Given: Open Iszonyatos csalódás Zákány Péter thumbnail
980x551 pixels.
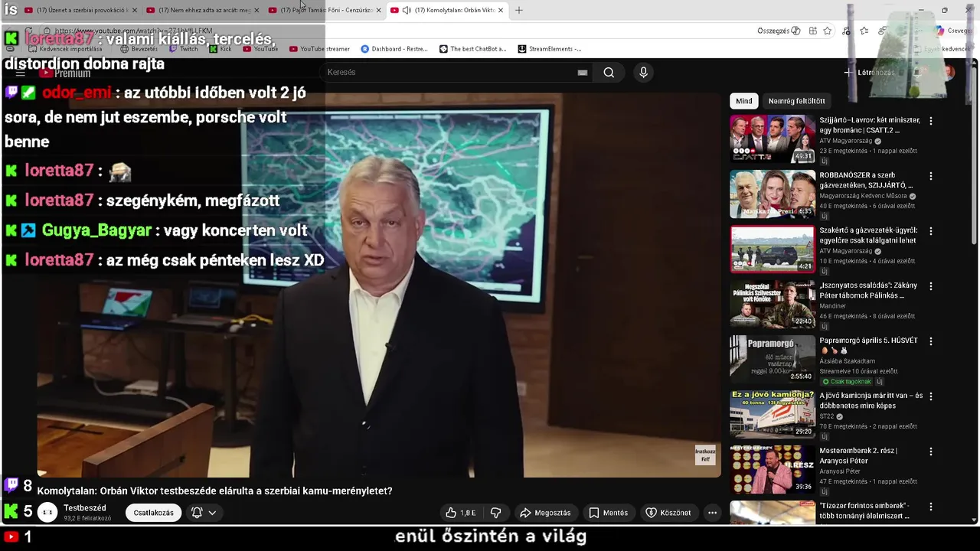Looking at the screenshot, I should point(773,304).
